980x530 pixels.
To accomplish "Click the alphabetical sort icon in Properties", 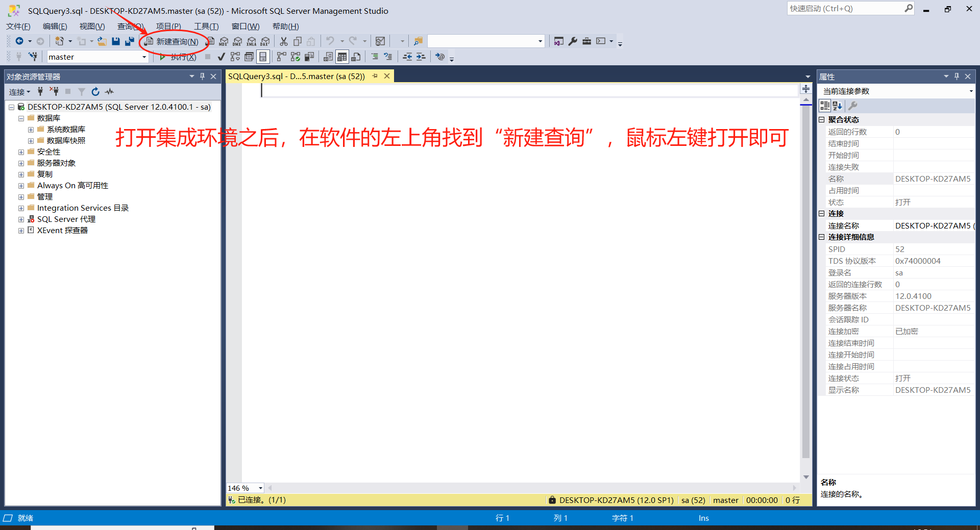I will (838, 106).
